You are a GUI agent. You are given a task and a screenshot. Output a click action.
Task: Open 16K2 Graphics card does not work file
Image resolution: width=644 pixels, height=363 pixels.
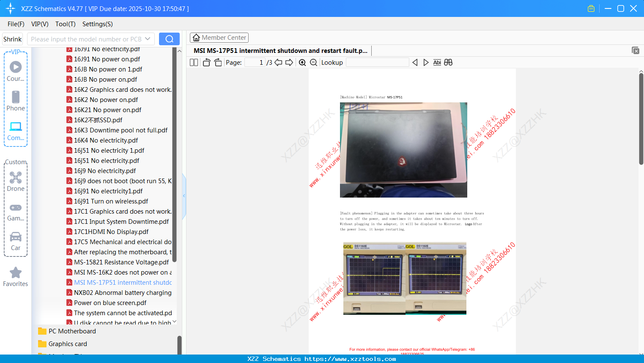[119, 90]
